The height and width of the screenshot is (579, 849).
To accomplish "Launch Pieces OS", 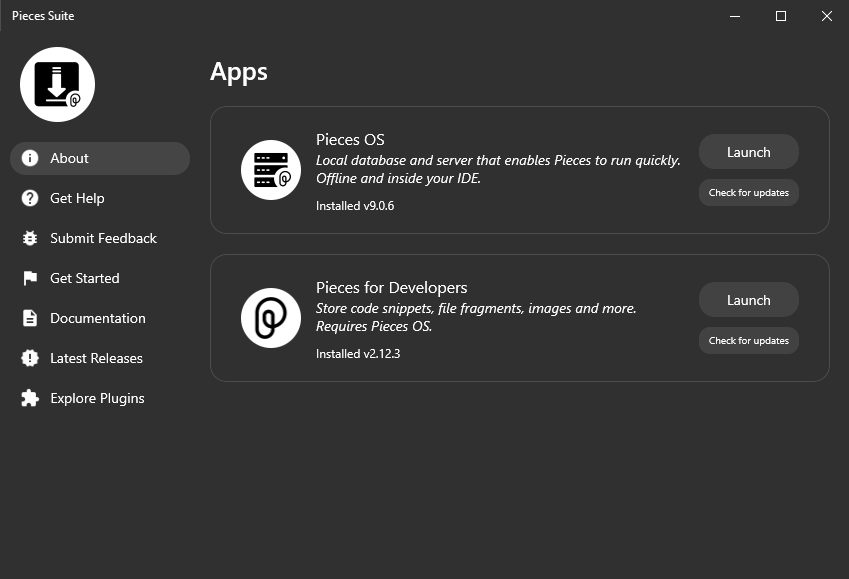I will [748, 152].
